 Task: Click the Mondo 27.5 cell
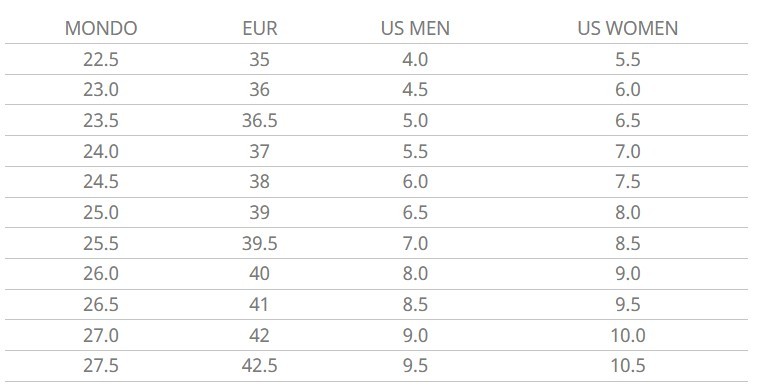pyautogui.click(x=101, y=365)
